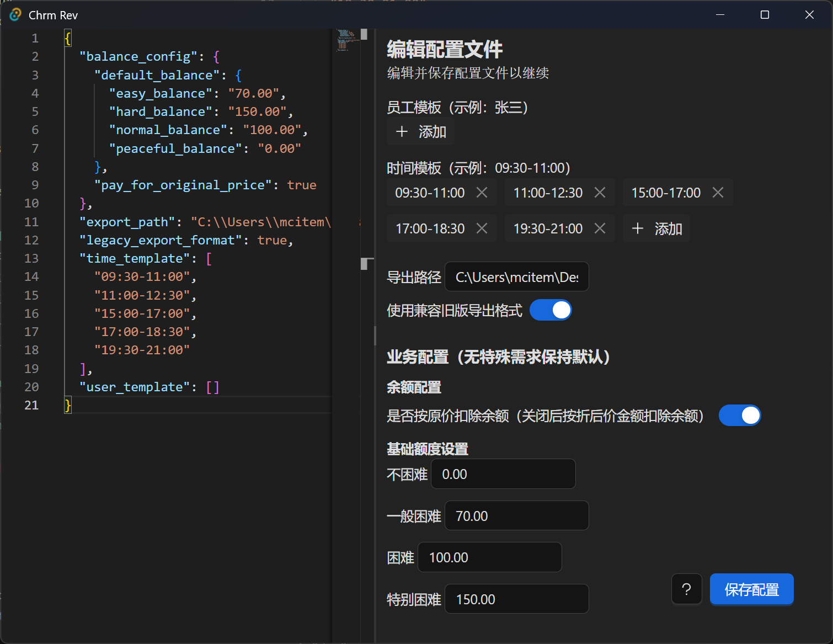Click "19:30-21:00" string on line 18
This screenshot has width=833, height=644.
pos(142,350)
